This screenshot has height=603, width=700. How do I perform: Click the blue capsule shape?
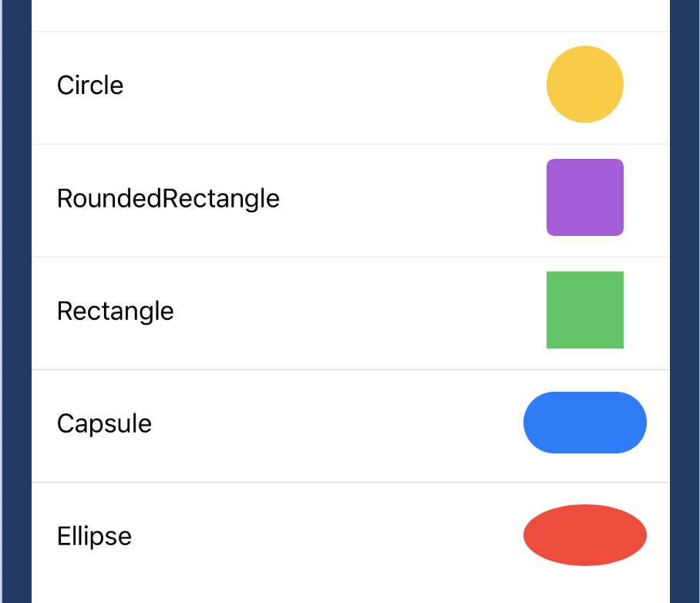[585, 423]
